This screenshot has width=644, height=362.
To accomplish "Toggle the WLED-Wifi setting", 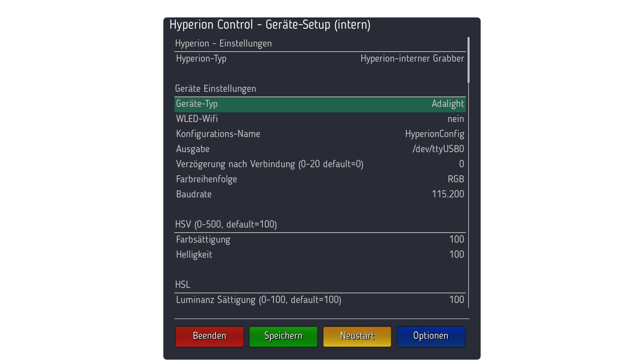I will tap(320, 119).
